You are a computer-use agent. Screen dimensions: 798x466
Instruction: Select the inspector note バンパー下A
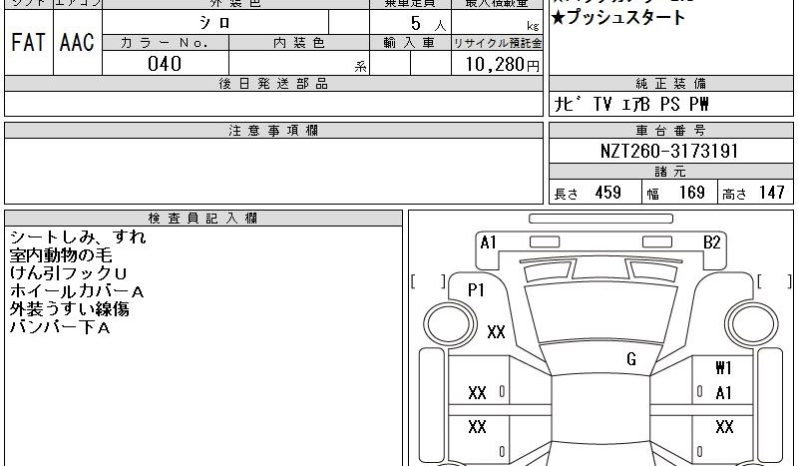tap(60, 327)
